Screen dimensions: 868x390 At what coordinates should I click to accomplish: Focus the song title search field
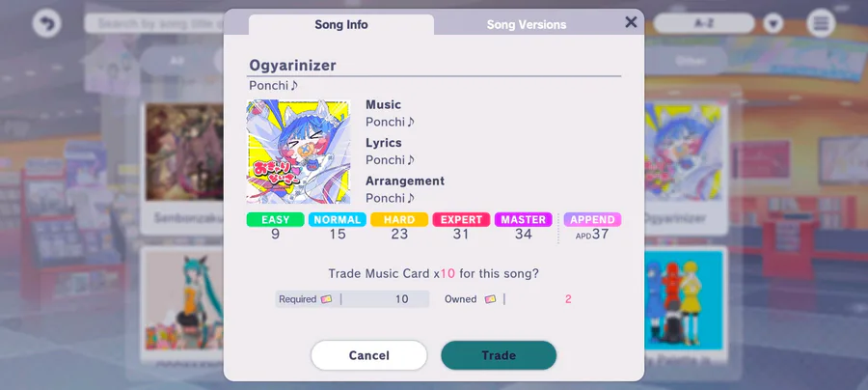point(155,24)
